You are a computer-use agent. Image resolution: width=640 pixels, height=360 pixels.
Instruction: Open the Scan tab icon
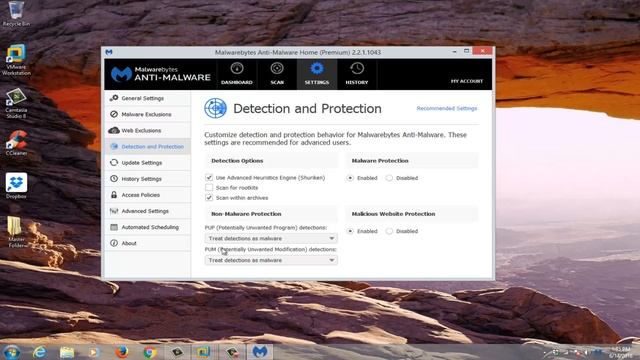pos(277,69)
